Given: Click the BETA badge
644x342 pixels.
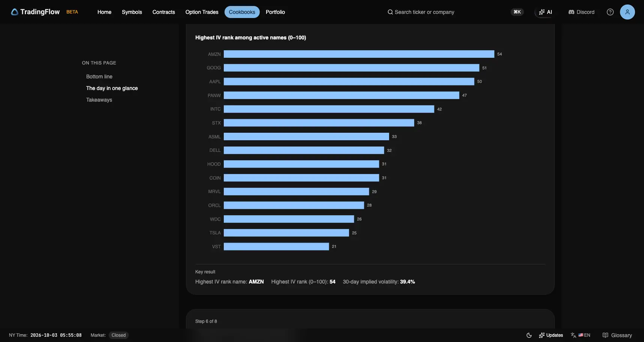Looking at the screenshot, I should pyautogui.click(x=72, y=12).
